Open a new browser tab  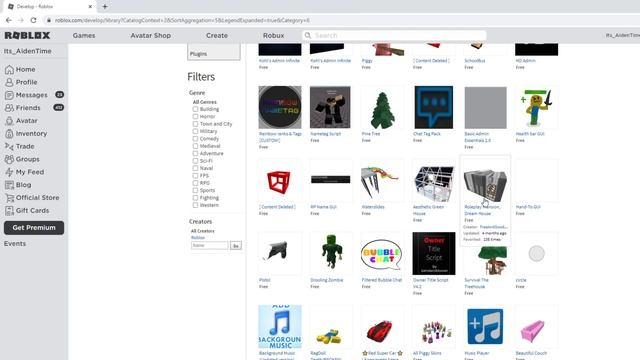click(x=105, y=7)
